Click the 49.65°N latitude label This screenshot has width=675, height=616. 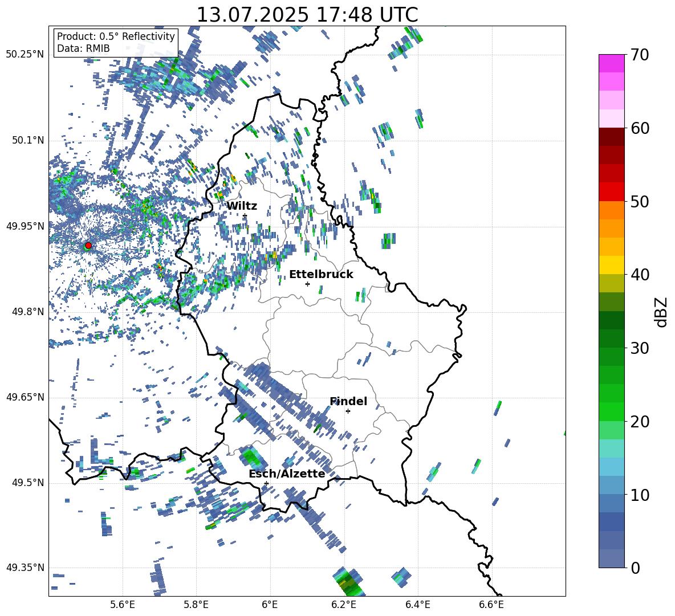point(25,397)
